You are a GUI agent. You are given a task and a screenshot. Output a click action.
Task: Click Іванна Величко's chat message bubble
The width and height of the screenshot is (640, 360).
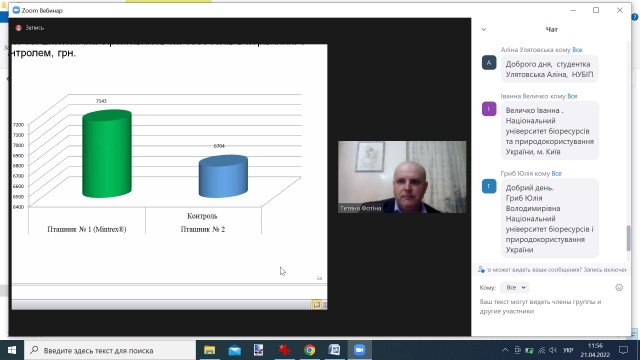pos(549,131)
